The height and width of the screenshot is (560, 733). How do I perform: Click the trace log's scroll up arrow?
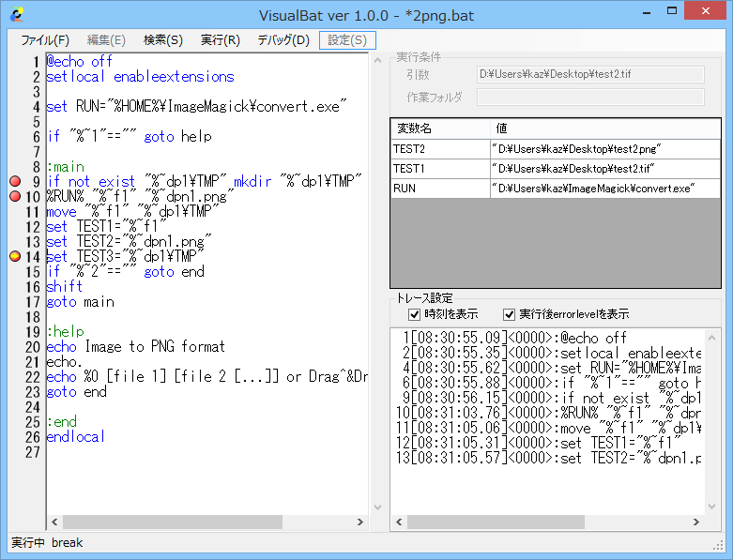pos(712,338)
